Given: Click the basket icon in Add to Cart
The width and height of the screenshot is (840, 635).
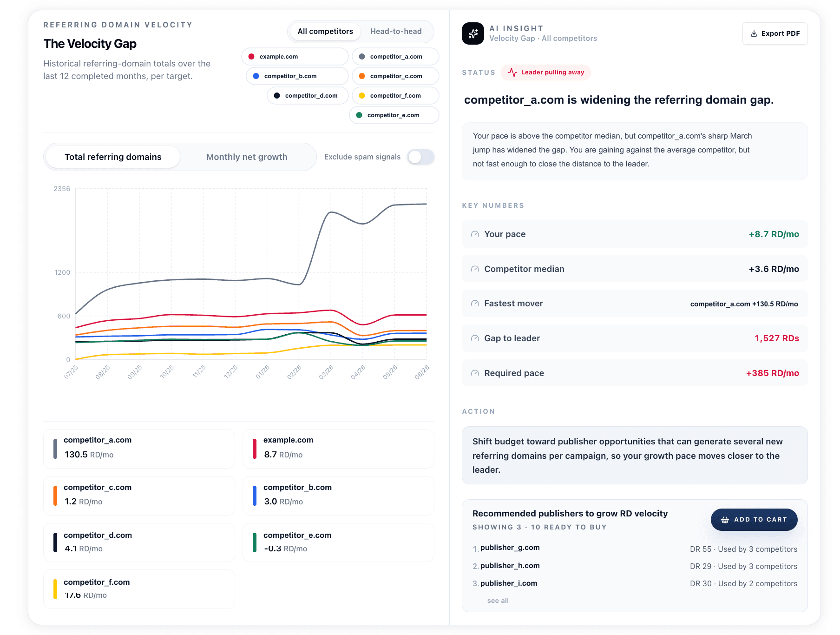Looking at the screenshot, I should 725,520.
